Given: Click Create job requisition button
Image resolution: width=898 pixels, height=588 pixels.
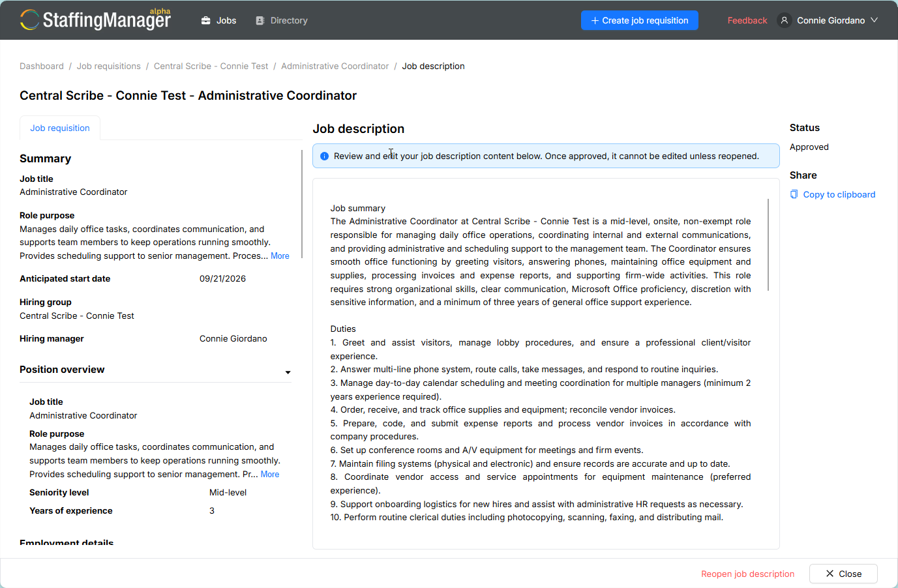Looking at the screenshot, I should coord(640,20).
